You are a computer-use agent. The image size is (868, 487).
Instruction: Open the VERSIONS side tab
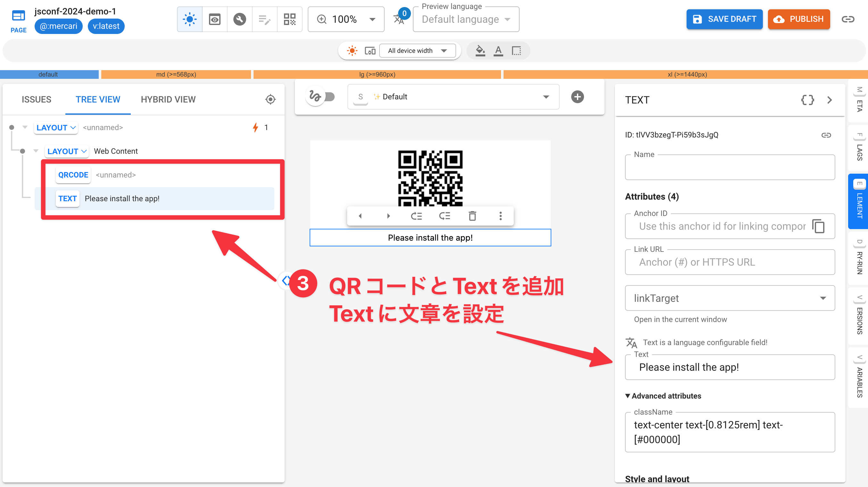(859, 315)
